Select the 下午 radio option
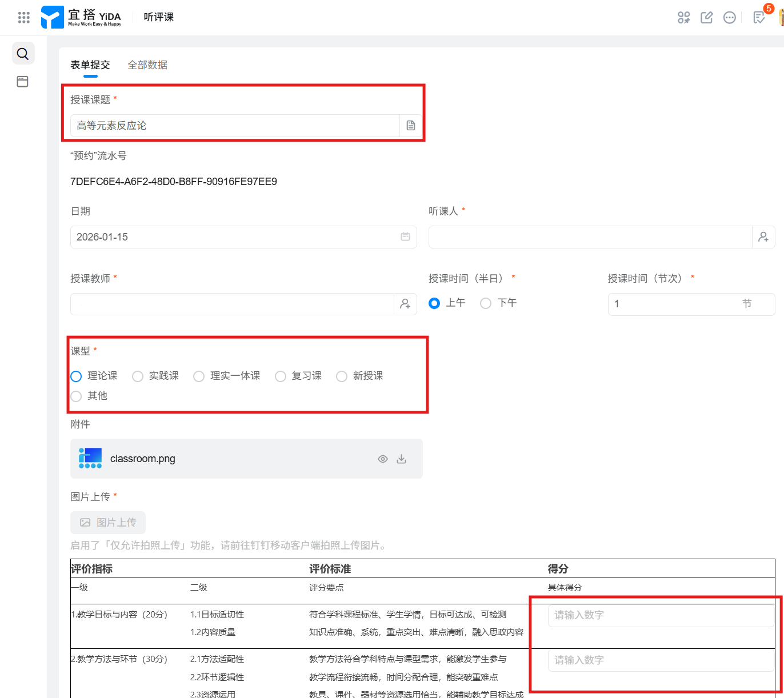 pyautogui.click(x=486, y=303)
